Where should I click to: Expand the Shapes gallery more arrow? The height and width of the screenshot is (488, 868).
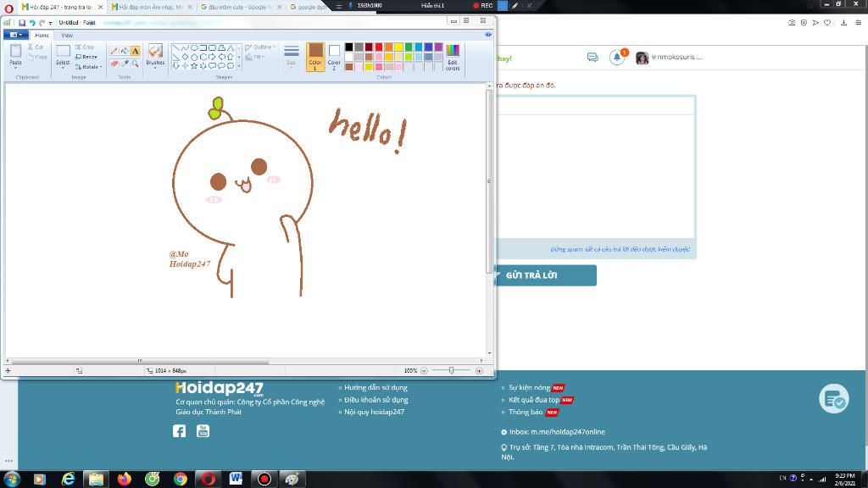[x=239, y=66]
